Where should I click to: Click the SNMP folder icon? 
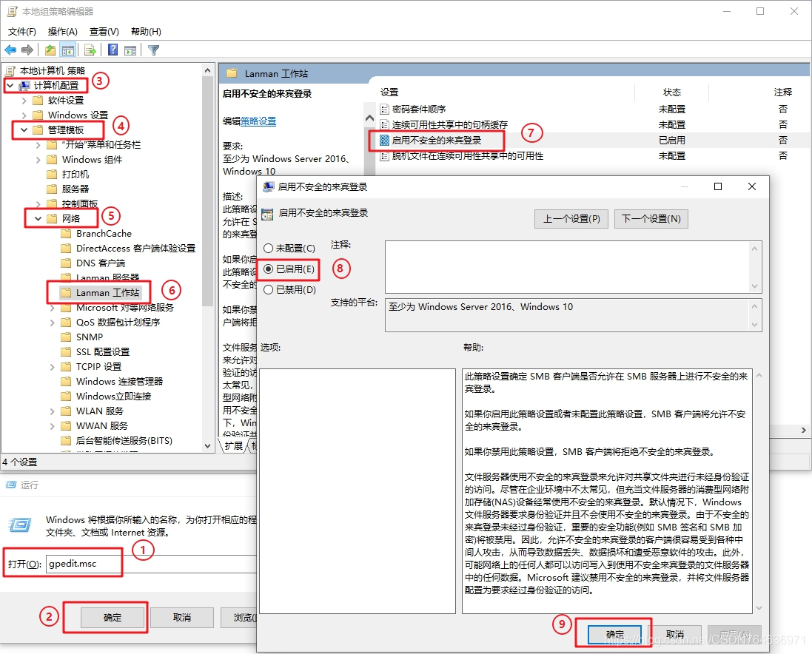[x=66, y=337]
